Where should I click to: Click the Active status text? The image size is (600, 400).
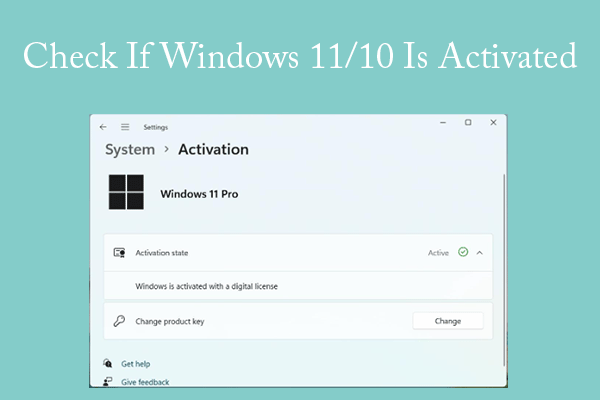tap(438, 253)
